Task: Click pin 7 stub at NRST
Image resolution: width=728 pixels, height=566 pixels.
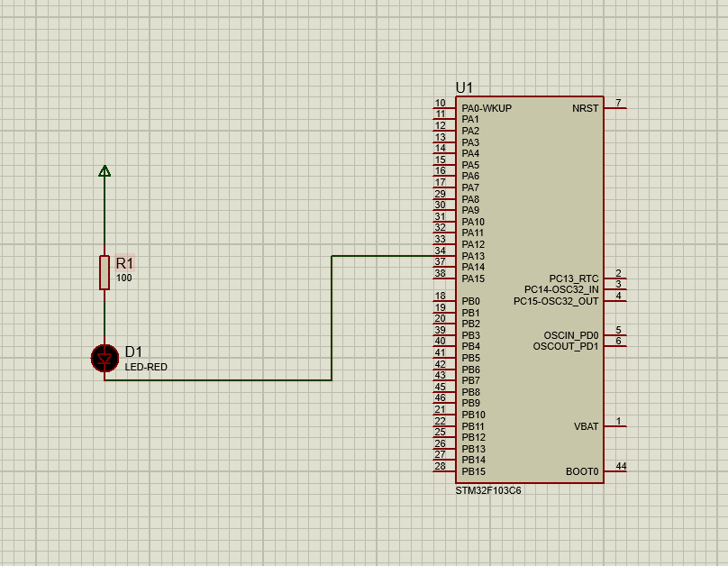Action: pyautogui.click(x=615, y=108)
